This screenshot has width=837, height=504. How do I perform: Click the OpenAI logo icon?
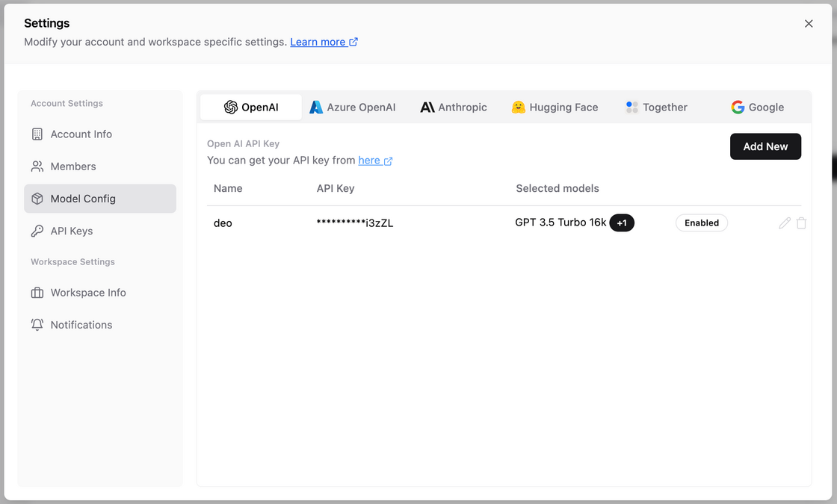coord(231,108)
